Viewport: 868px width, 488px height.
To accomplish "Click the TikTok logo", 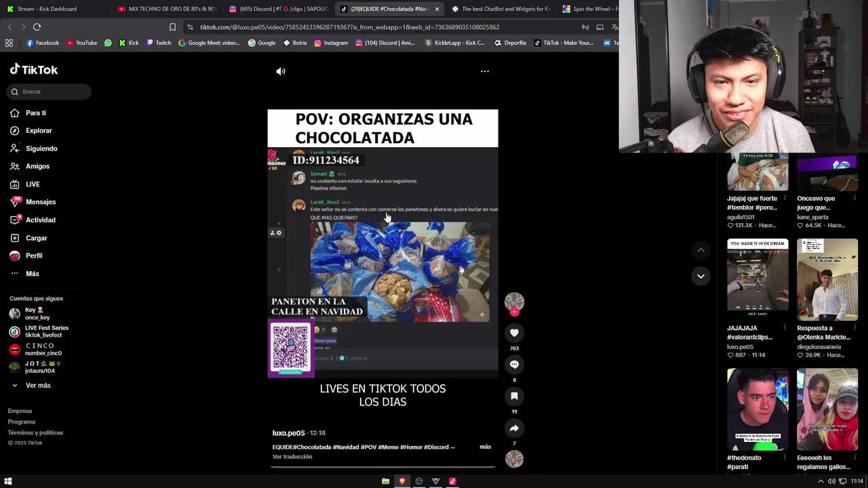I will [34, 69].
